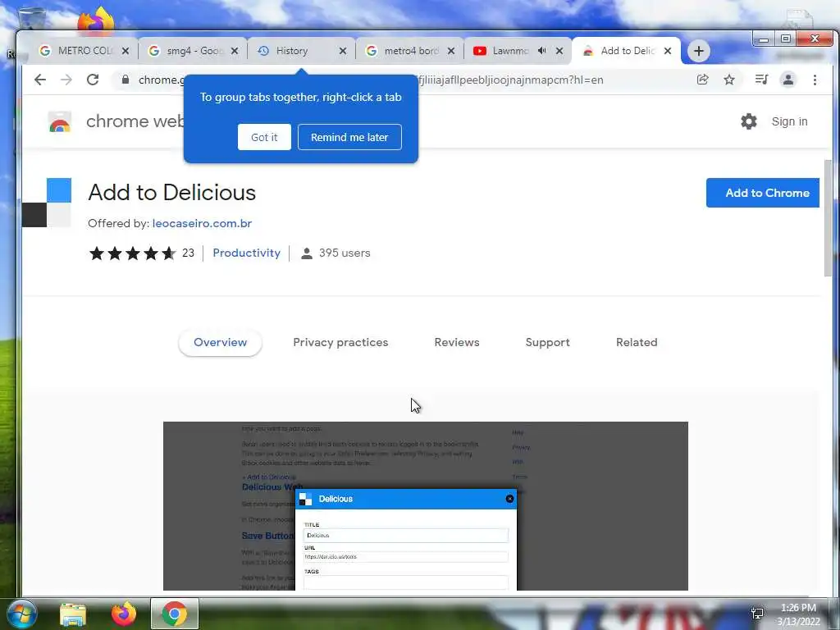Image resolution: width=840 pixels, height=630 pixels.
Task: Reload the current page
Action: pyautogui.click(x=93, y=80)
